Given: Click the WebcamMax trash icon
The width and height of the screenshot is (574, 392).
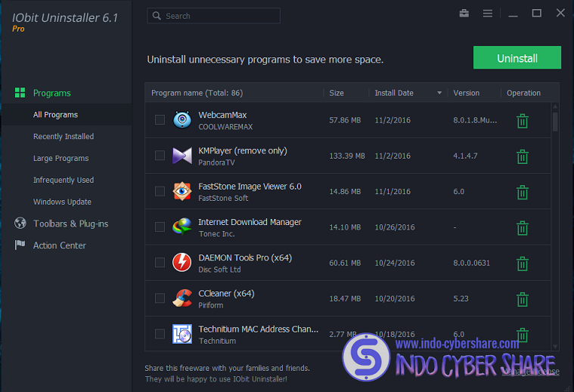Looking at the screenshot, I should pyautogui.click(x=523, y=121).
